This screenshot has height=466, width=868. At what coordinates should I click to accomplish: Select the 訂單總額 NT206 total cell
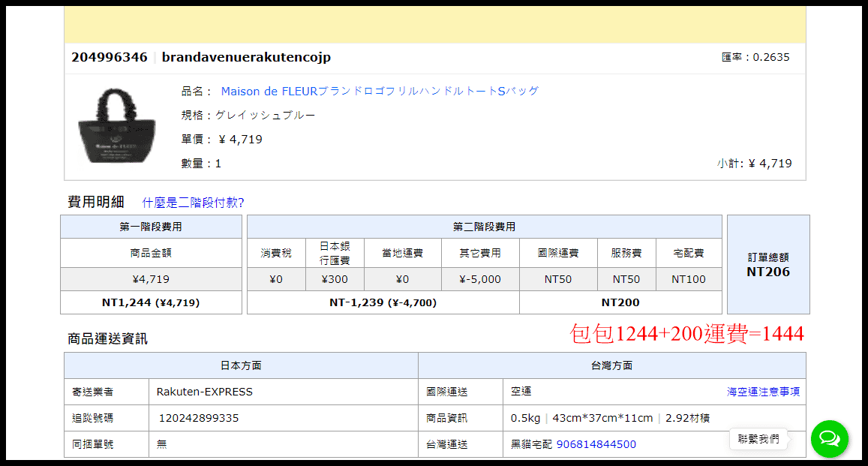pos(768,264)
